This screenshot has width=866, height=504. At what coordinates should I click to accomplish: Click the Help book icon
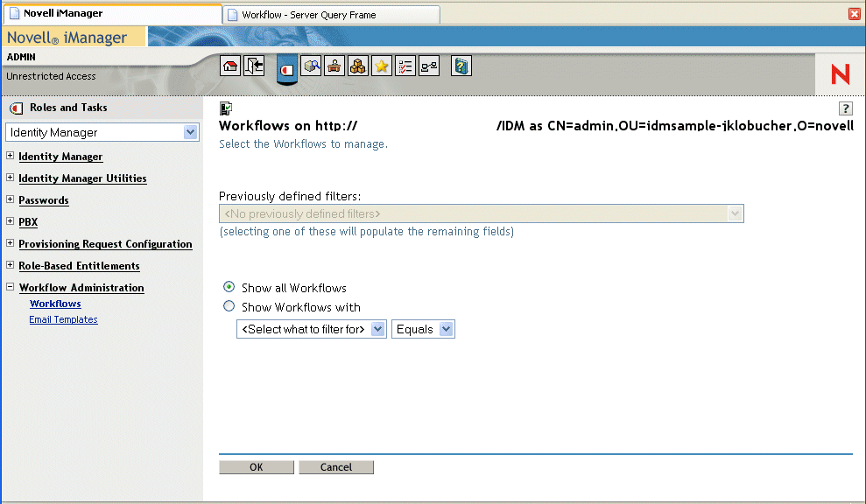click(x=461, y=66)
